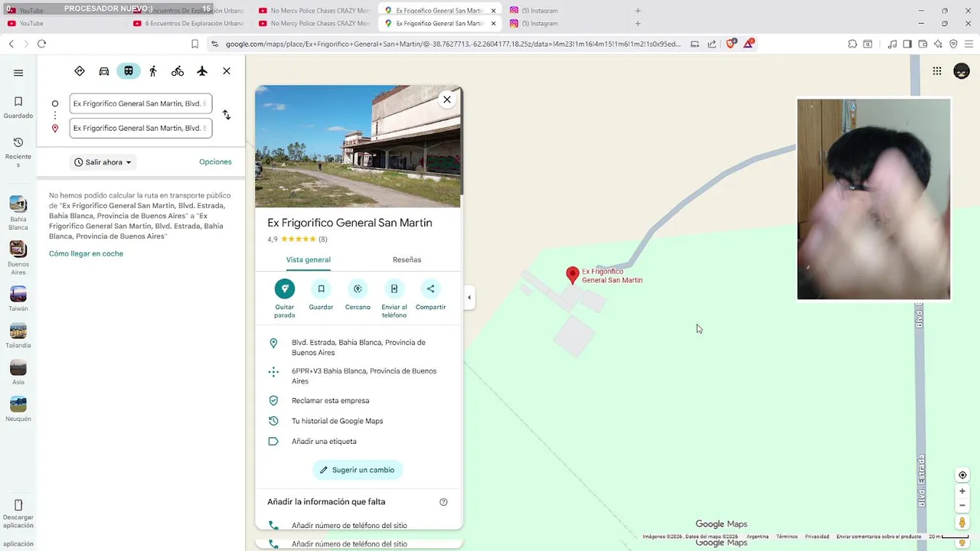Open recent place Neuquén
980x551 pixels.
click(18, 409)
